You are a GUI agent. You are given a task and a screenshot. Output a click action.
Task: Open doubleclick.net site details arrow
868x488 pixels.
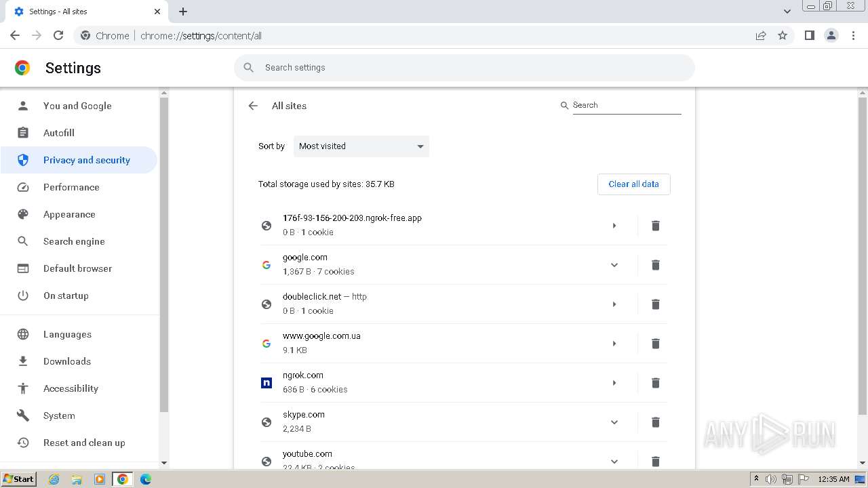coord(614,304)
